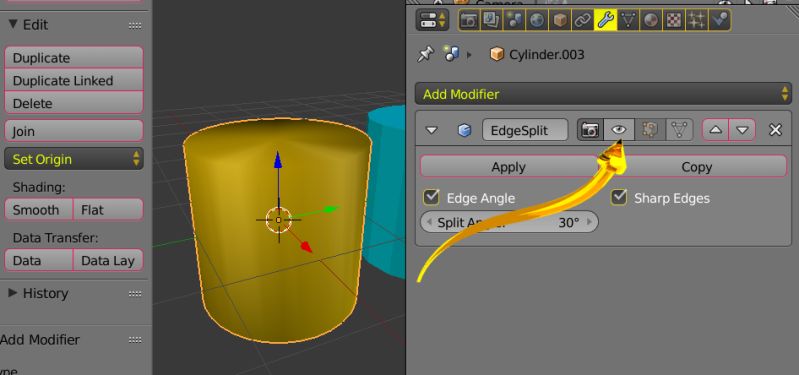Click the Data Lay transfer button
This screenshot has height=375, width=799.
109,260
